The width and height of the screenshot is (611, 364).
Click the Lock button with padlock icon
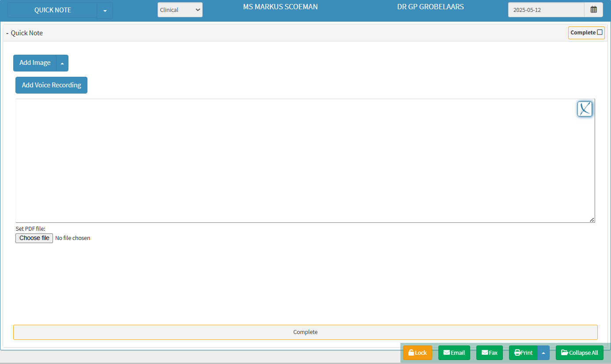point(417,353)
